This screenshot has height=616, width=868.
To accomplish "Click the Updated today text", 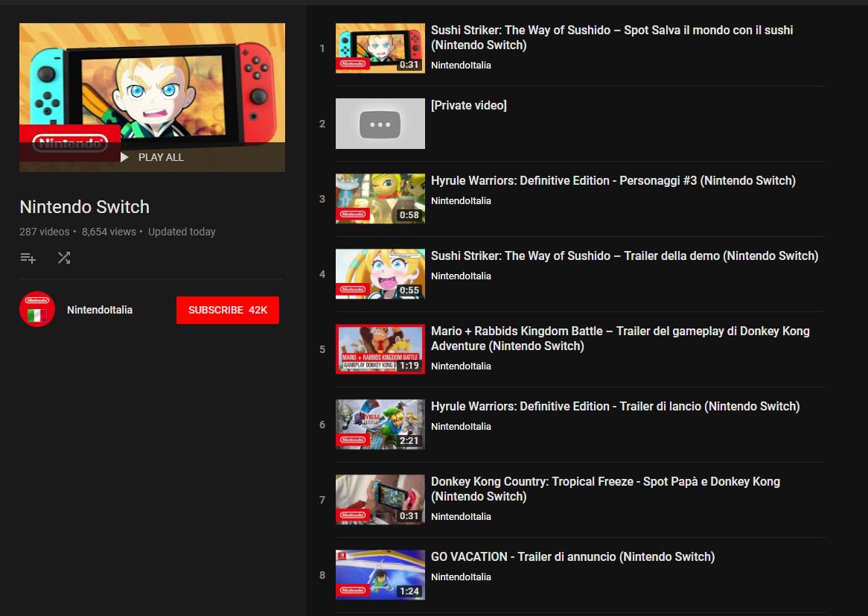I will [182, 232].
